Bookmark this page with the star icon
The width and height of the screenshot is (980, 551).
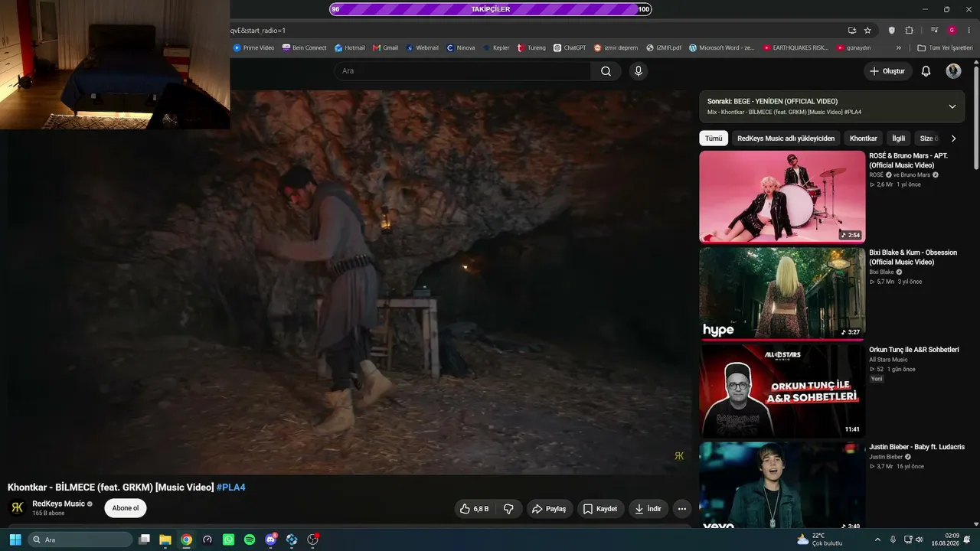click(x=867, y=31)
